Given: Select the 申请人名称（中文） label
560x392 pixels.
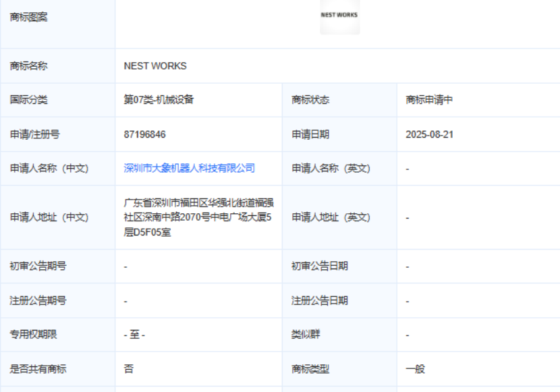Looking at the screenshot, I should 49,168.
